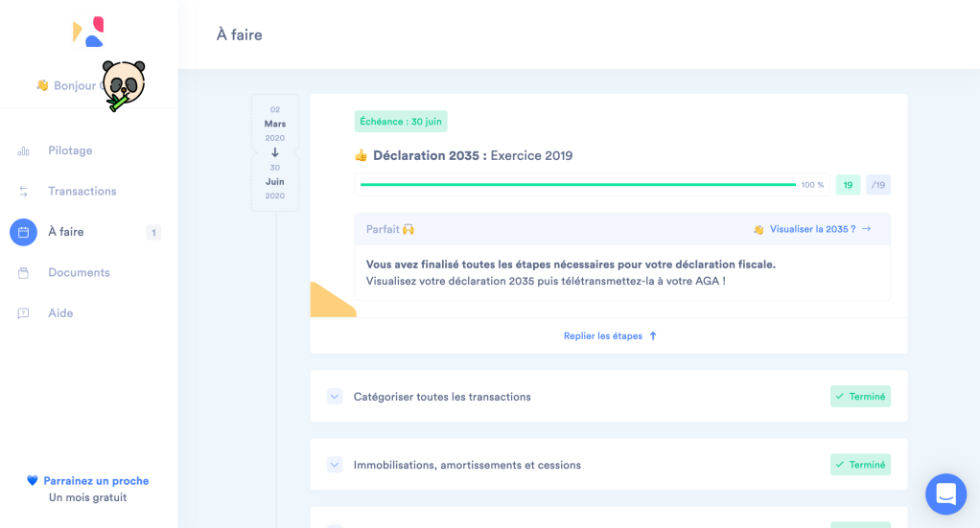
Task: Expand Catégoriser toutes les transactions step
Action: (335, 397)
